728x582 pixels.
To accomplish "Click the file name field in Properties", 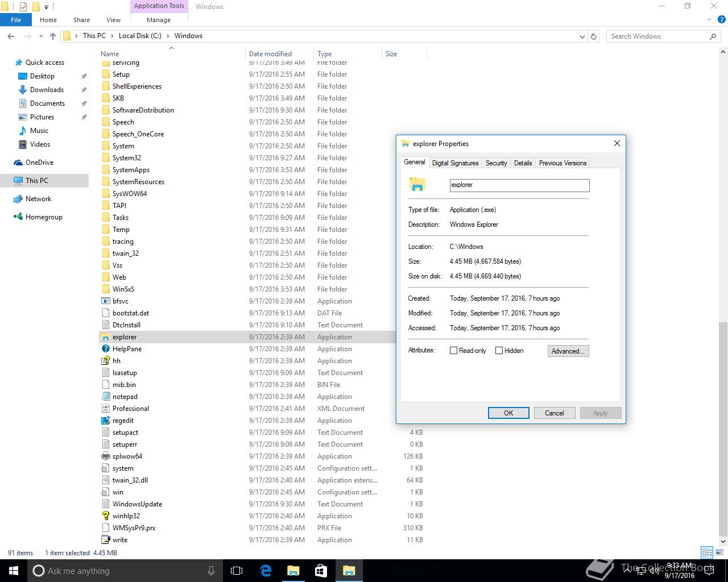I will (520, 185).
